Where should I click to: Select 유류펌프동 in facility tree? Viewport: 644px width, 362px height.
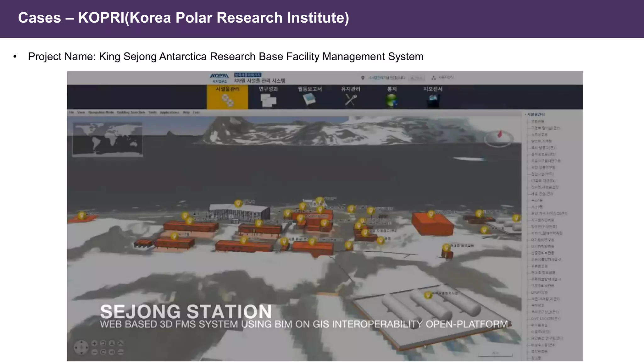540,266
